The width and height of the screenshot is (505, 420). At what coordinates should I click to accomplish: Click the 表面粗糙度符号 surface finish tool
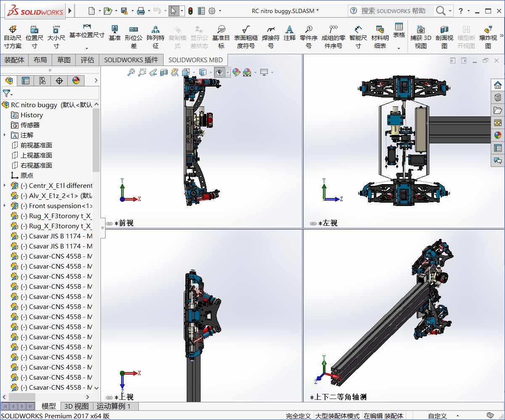coord(246,36)
